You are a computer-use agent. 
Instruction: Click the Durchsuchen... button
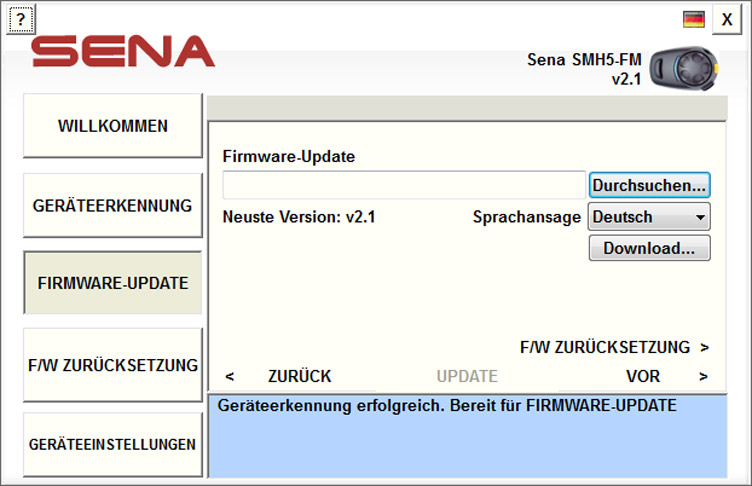649,185
